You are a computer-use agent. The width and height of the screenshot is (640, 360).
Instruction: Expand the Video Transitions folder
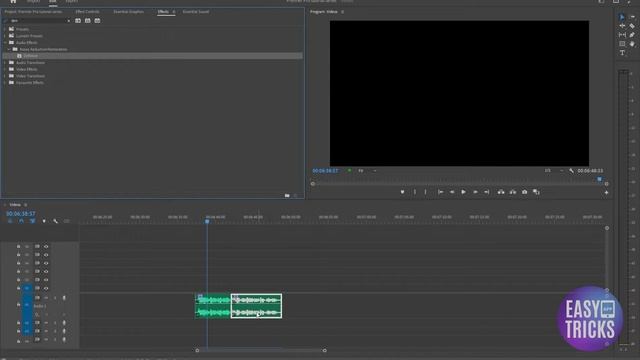(x=4, y=76)
